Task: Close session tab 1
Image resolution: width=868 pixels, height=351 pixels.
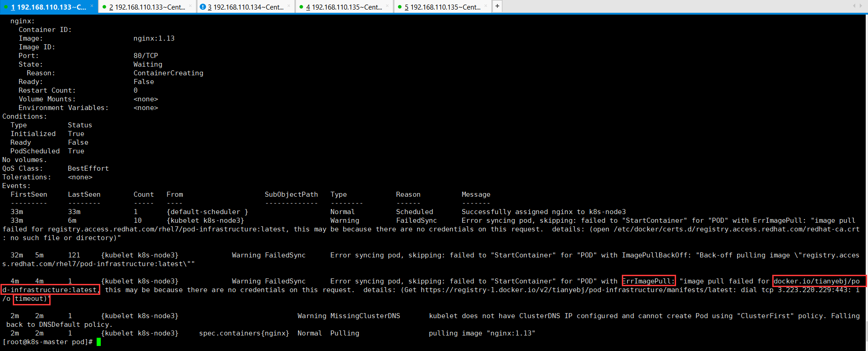Action: click(92, 6)
